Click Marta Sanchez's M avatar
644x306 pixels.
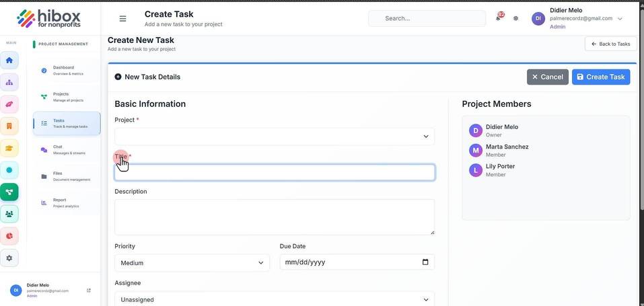[x=476, y=151]
